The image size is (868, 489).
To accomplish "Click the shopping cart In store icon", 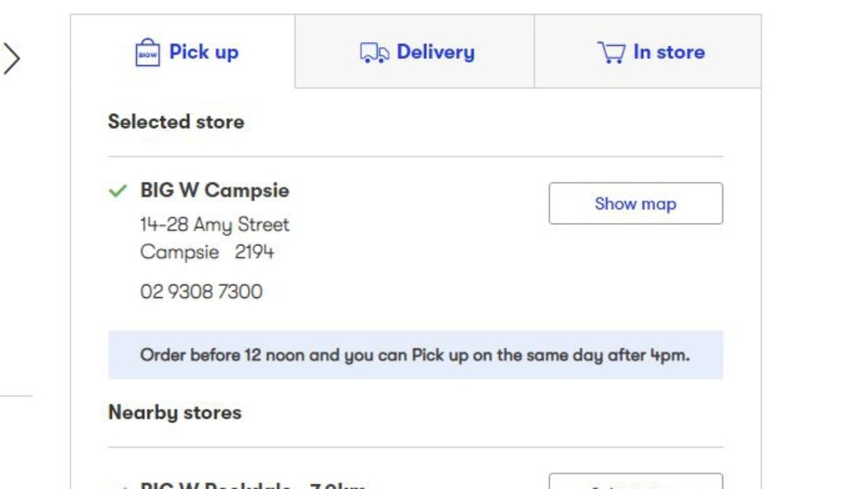I will pyautogui.click(x=611, y=52).
